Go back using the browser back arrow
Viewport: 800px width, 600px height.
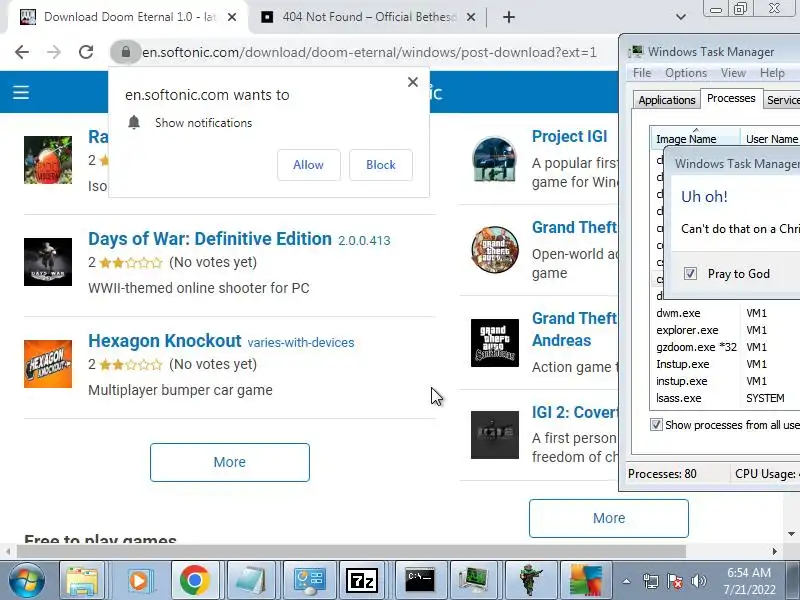point(22,52)
